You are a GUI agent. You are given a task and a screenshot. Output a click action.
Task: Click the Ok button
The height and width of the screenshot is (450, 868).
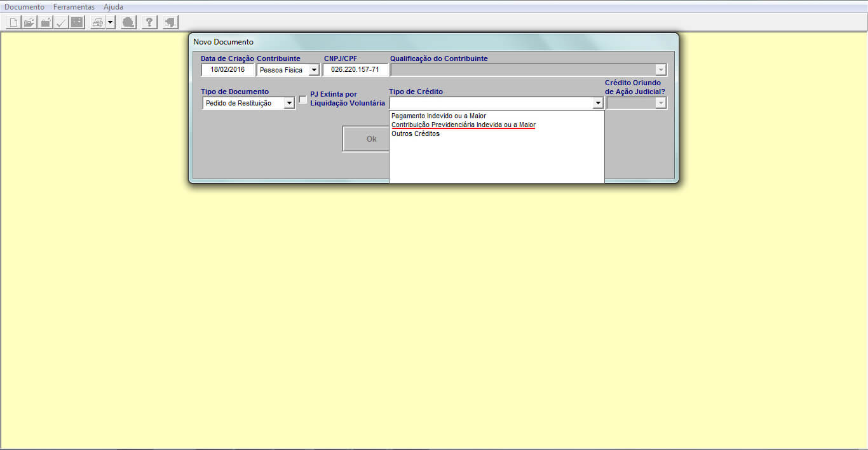click(x=366, y=139)
